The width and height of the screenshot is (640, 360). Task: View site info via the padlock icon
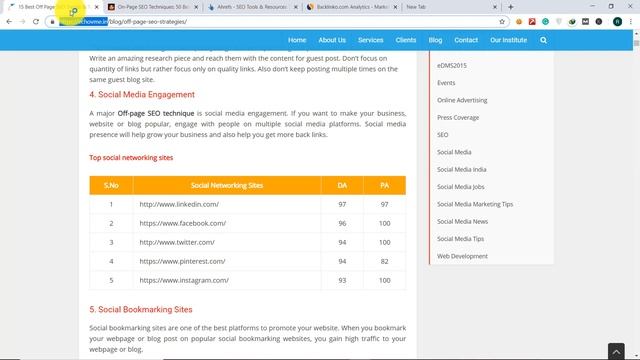click(x=52, y=22)
